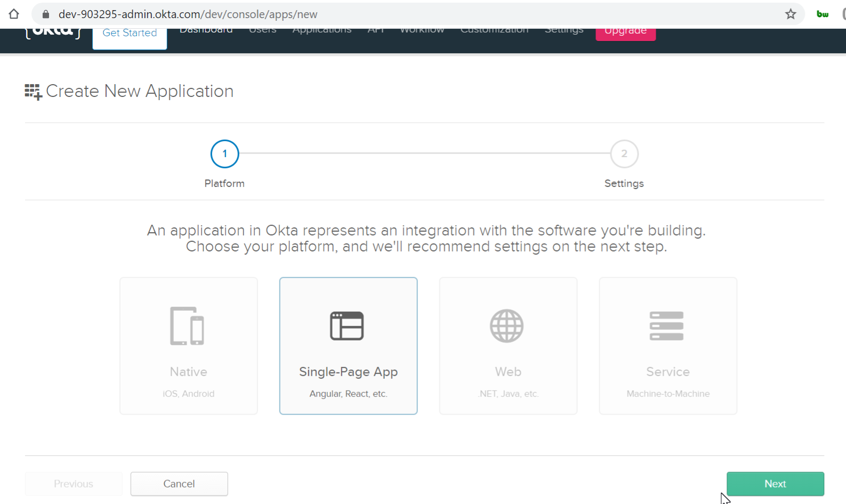Click the Next button
846x504 pixels.
point(775,484)
